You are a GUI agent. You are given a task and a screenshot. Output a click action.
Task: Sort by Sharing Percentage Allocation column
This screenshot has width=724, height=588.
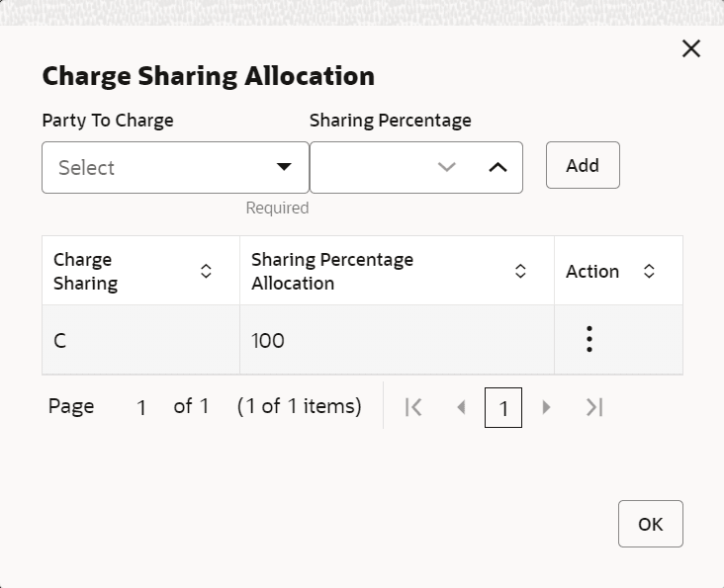(x=520, y=271)
